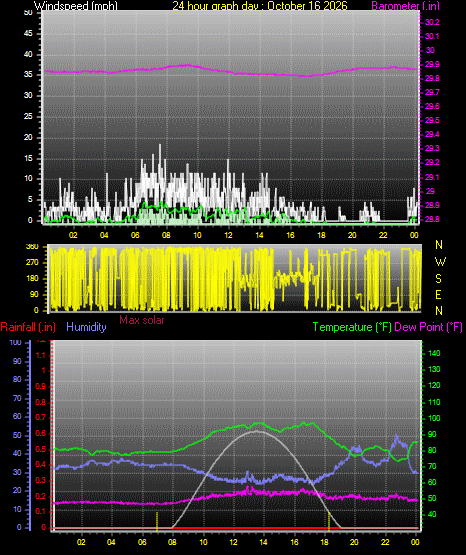
Task: Click the '180' wind direction scale value
Action: [x=33, y=279]
